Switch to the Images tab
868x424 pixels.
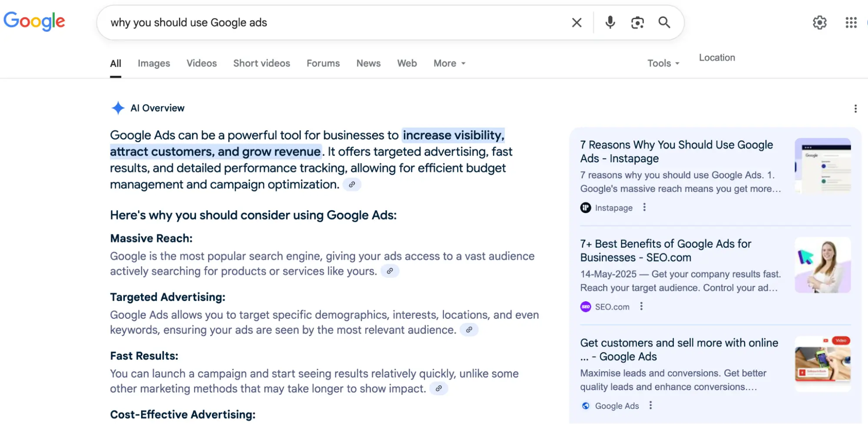click(x=154, y=63)
